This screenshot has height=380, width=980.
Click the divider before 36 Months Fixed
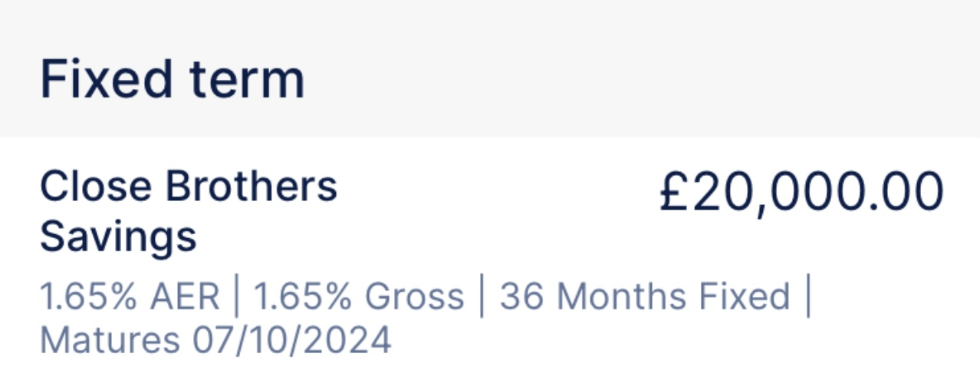click(x=482, y=298)
